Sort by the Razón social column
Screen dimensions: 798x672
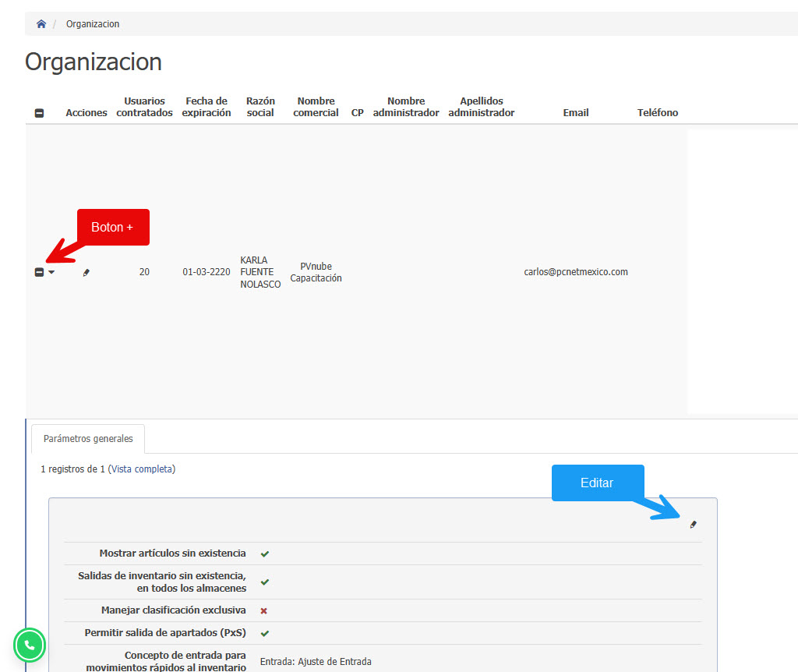(x=260, y=106)
